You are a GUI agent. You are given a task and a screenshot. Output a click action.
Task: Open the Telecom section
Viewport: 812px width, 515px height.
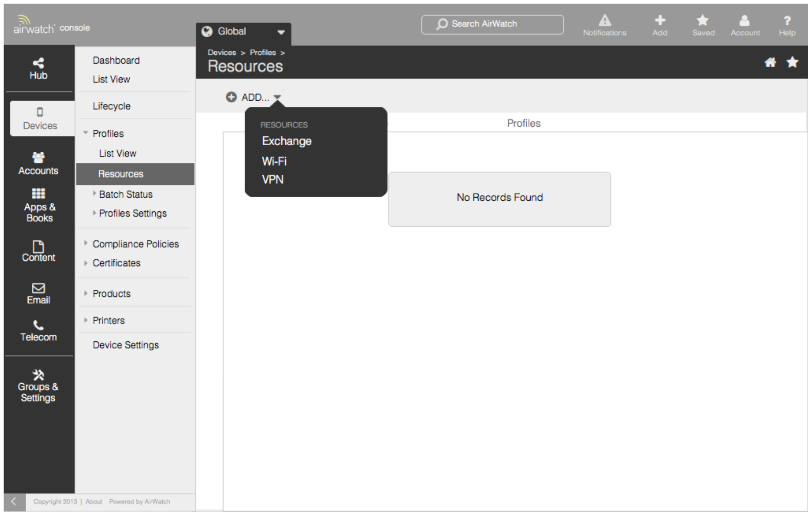(x=38, y=331)
